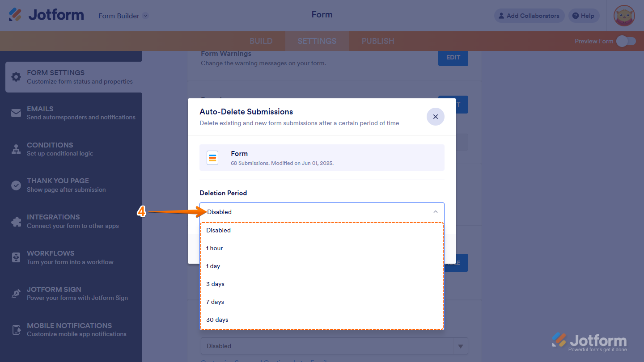This screenshot has height=362, width=644.
Task: Switch to the PUBLISH tab
Action: 377,41
